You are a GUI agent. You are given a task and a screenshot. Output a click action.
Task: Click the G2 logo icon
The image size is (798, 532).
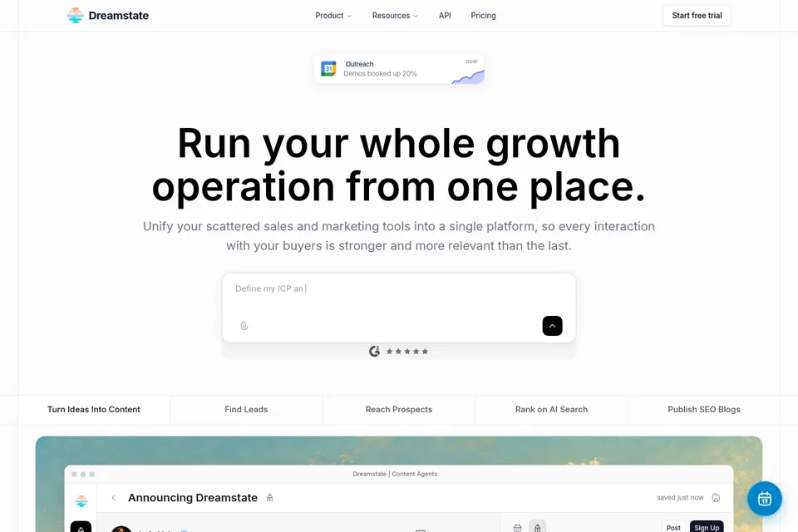(x=375, y=352)
